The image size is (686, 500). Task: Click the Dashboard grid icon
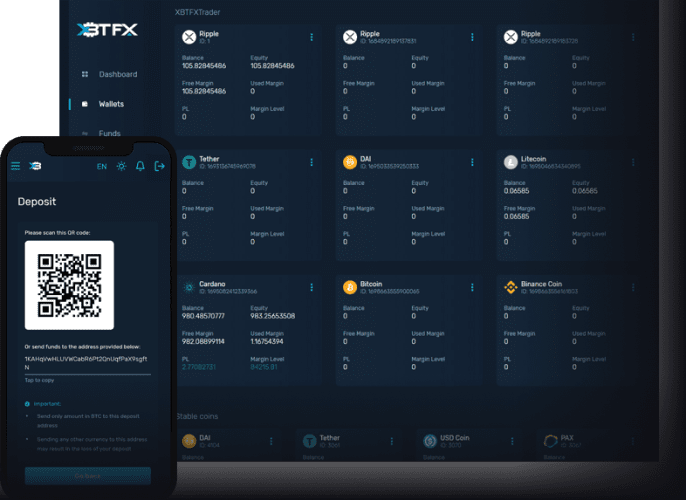(85, 74)
